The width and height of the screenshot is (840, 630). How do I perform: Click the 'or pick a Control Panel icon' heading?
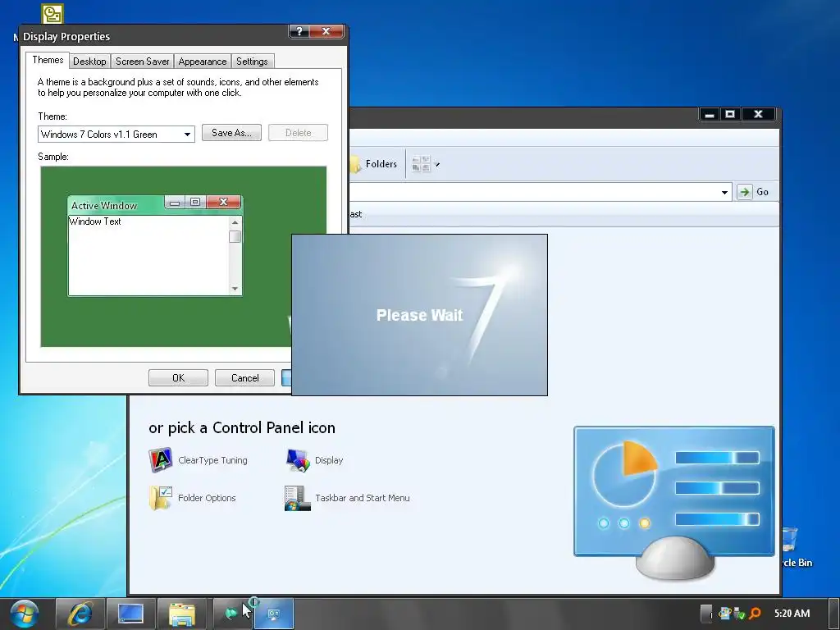pyautogui.click(x=242, y=427)
